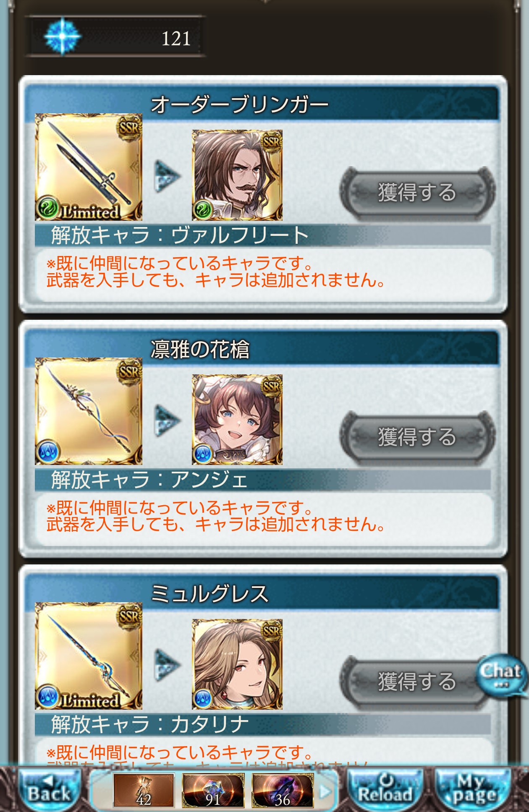Open the Chat bubble
The width and height of the screenshot is (529, 812).
(x=501, y=675)
